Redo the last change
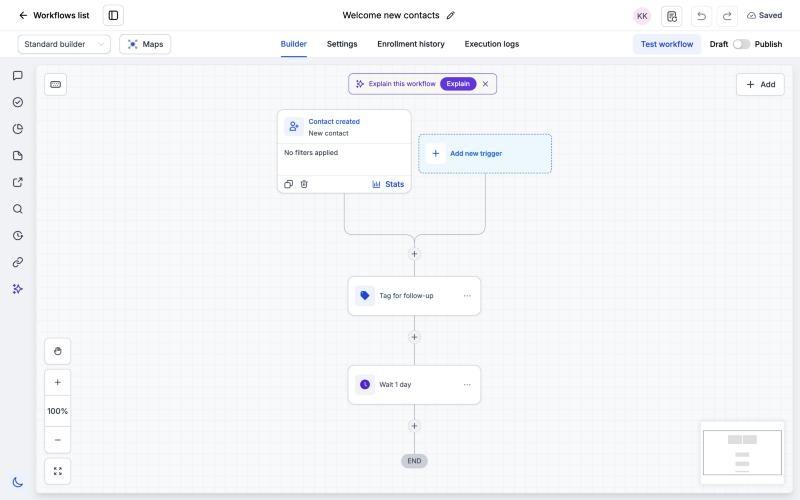Image resolution: width=800 pixels, height=500 pixels. 727,16
